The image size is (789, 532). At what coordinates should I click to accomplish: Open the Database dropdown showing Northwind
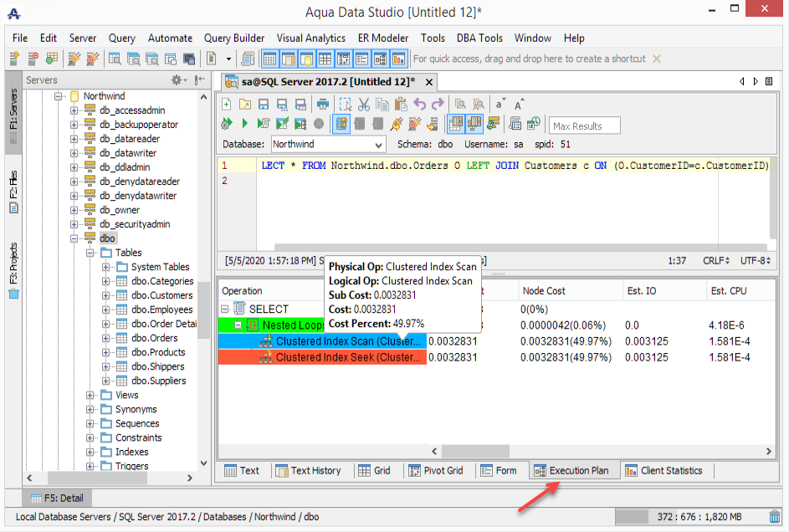click(328, 144)
